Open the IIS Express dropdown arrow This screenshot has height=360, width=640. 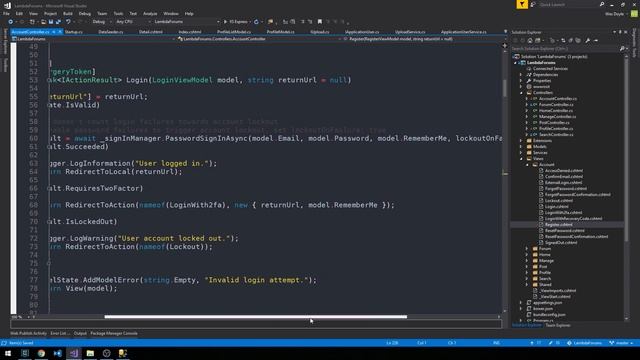(250, 22)
